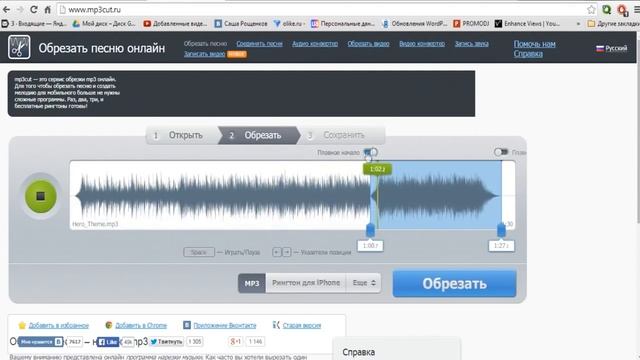Click the left arrow position key hint

pos(277,252)
